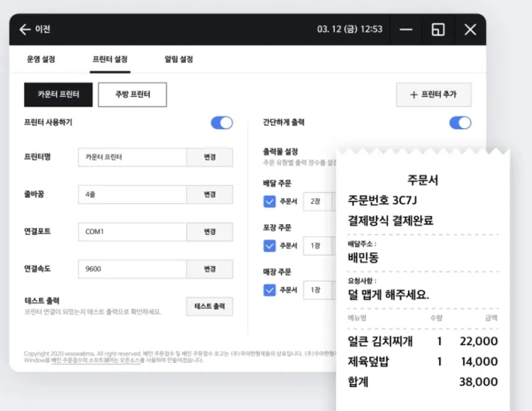The height and width of the screenshot is (411, 532).
Task: Uncheck 주문서 checkbox under 배달 주문
Action: [x=270, y=202]
